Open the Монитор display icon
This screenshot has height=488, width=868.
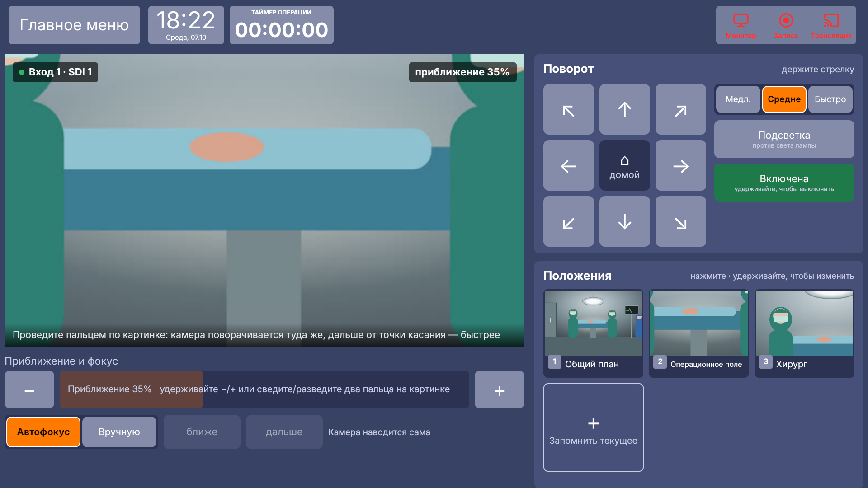(741, 25)
